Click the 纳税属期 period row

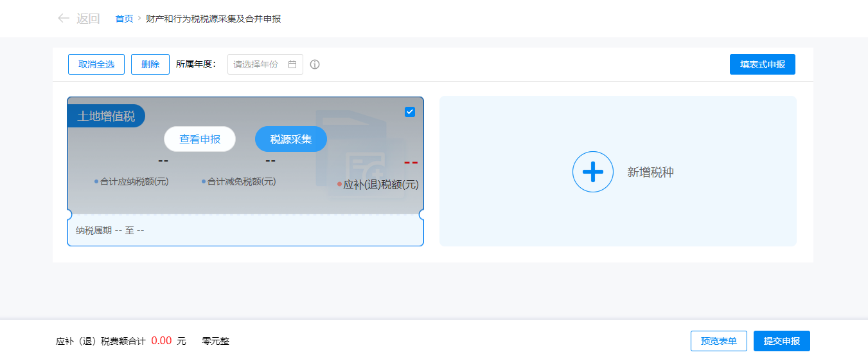pos(110,230)
